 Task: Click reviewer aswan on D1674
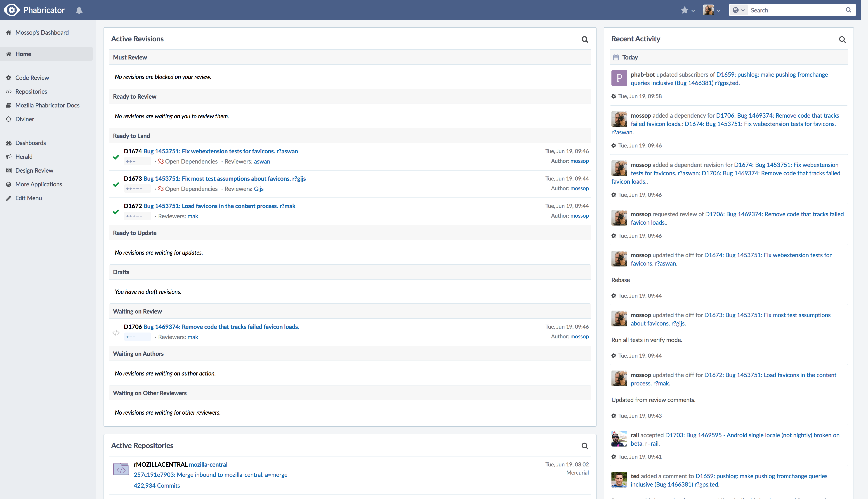click(x=262, y=162)
